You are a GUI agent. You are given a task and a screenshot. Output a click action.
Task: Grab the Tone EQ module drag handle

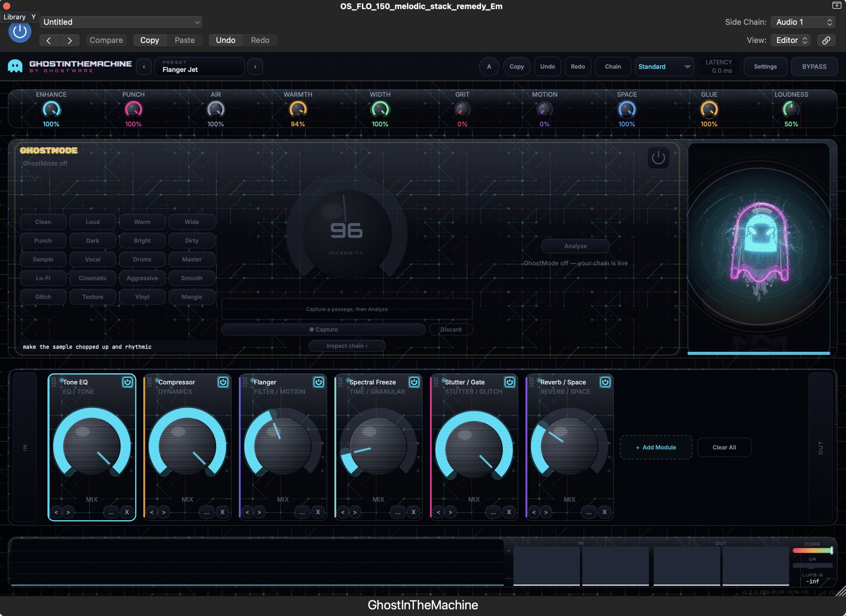(54, 382)
